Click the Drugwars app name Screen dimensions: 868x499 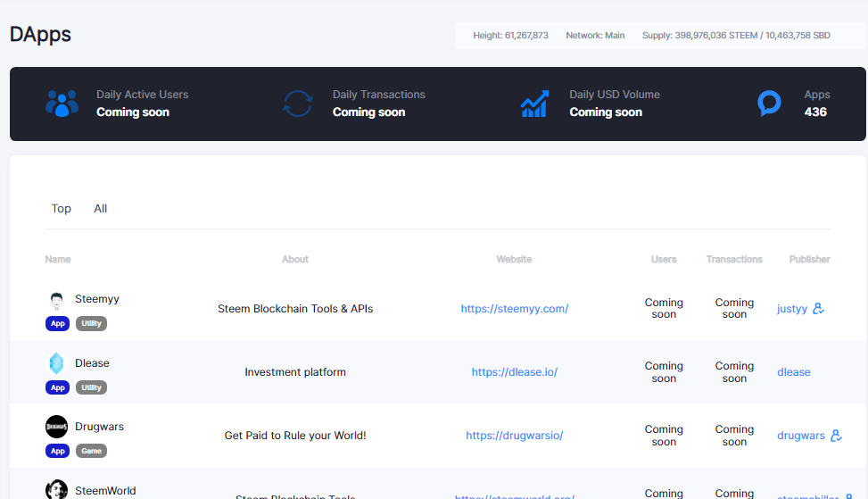[99, 427]
